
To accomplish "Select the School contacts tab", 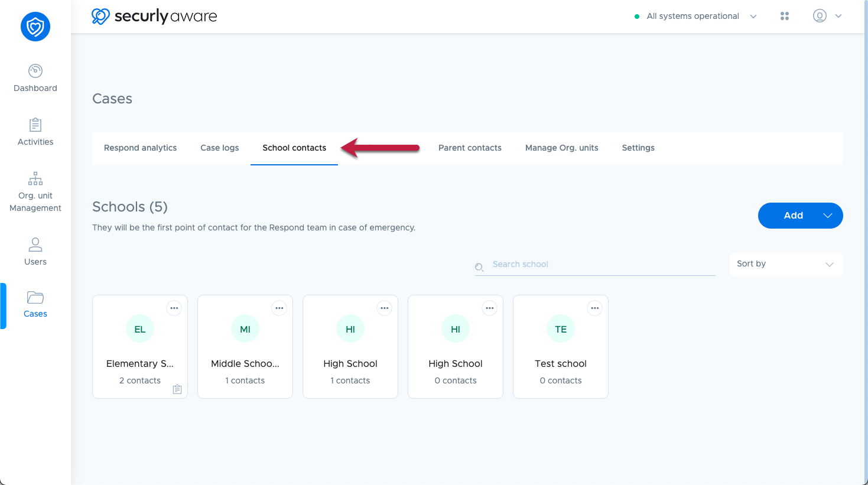I will (294, 148).
